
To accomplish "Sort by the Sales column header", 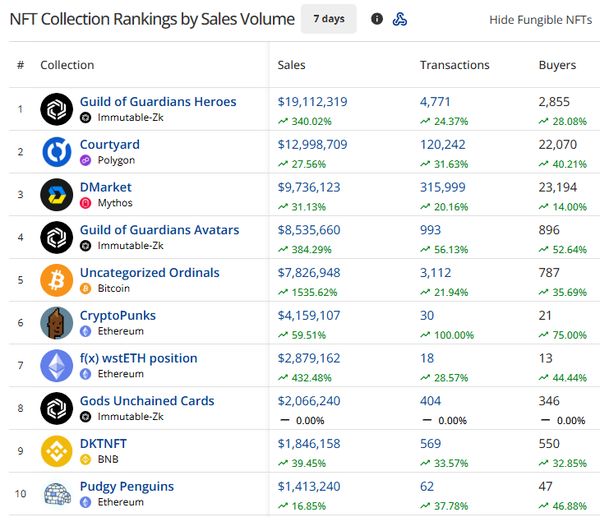I will click(291, 65).
